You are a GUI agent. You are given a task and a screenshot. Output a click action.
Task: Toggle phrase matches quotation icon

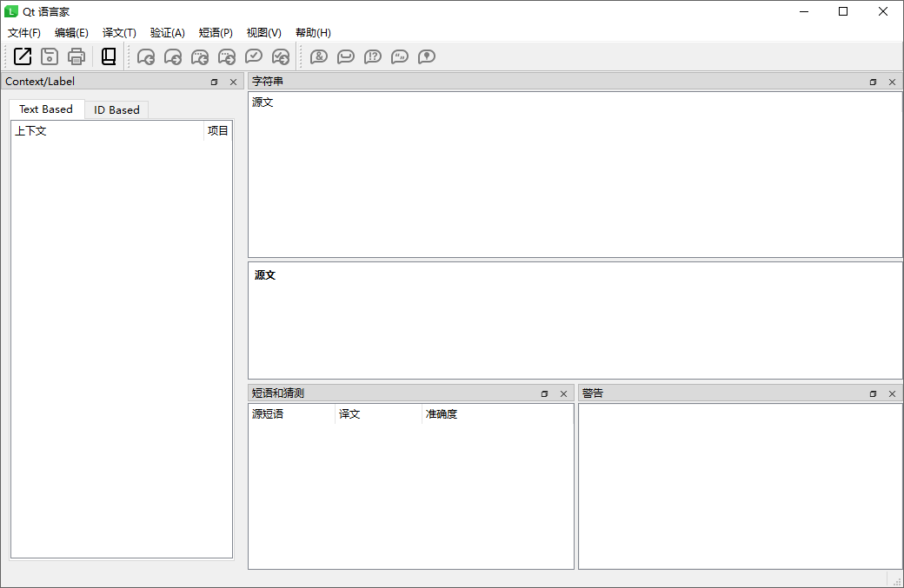click(x=400, y=56)
